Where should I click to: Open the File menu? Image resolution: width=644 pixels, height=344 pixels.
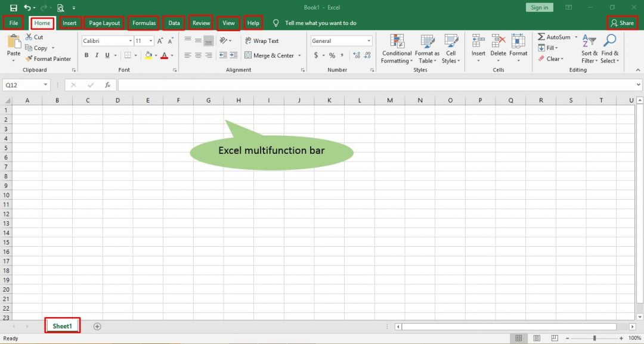pyautogui.click(x=13, y=23)
